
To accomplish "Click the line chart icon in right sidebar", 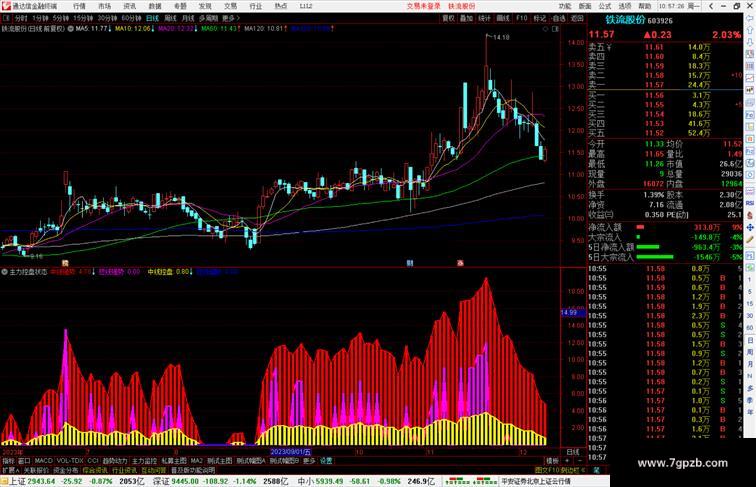I will [x=750, y=78].
